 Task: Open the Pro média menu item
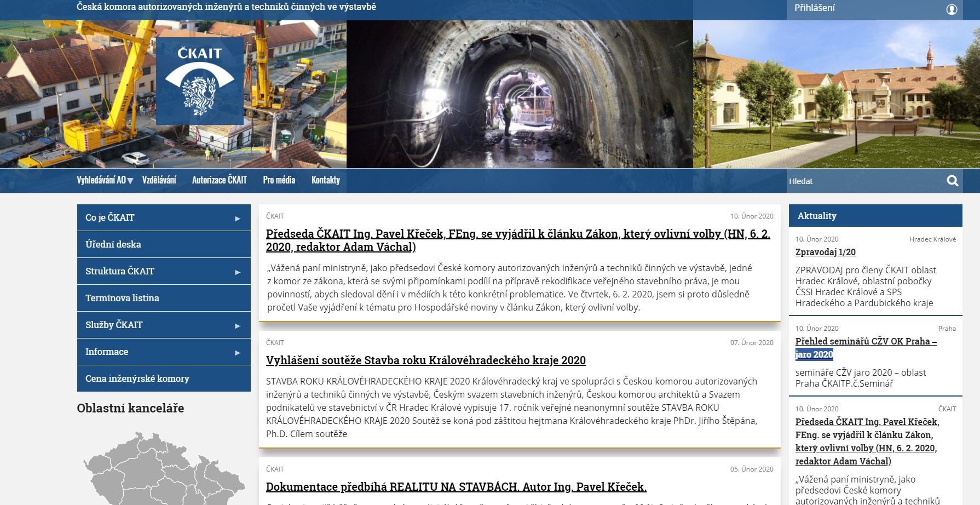tap(279, 180)
